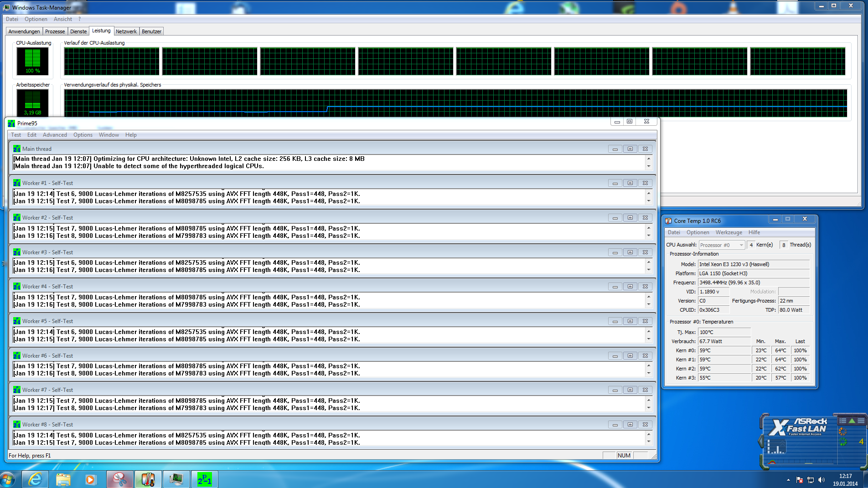Open Core Temp Werkzeuge menu
The image size is (868, 488).
pyautogui.click(x=728, y=232)
